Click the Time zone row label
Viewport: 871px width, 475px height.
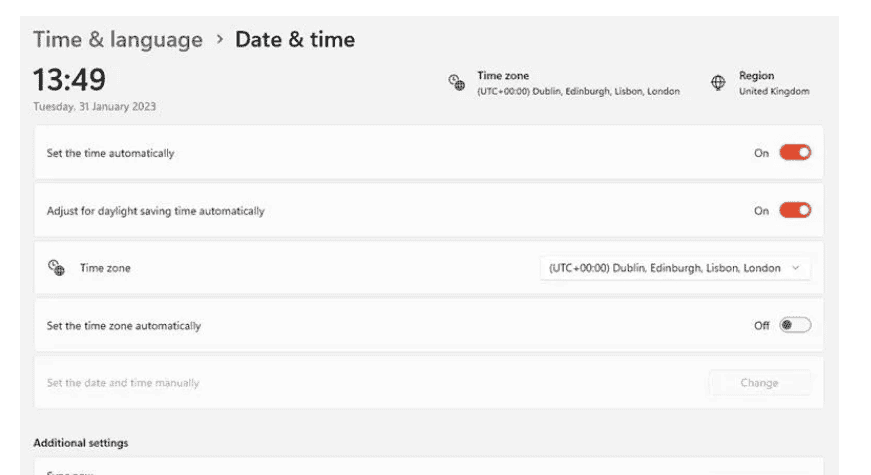coord(105,268)
